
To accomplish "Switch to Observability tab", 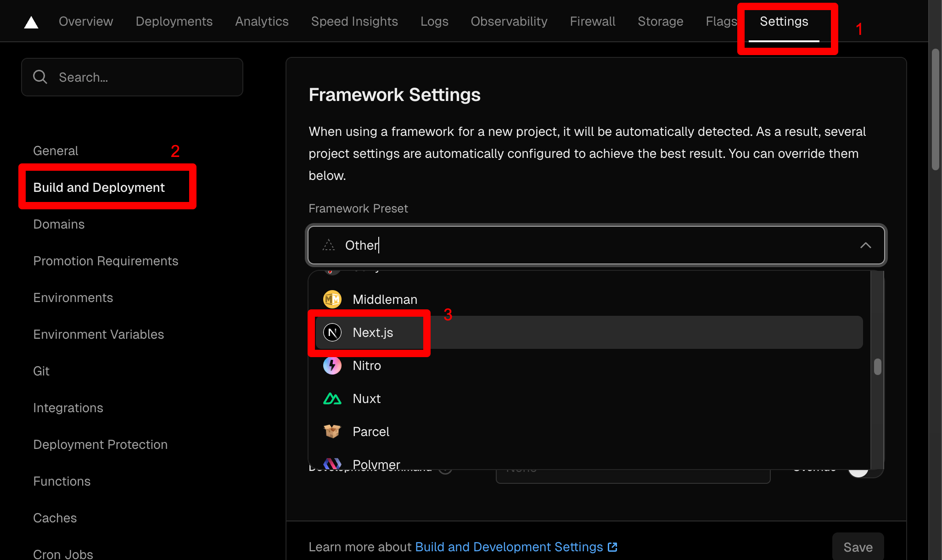I will pos(509,21).
